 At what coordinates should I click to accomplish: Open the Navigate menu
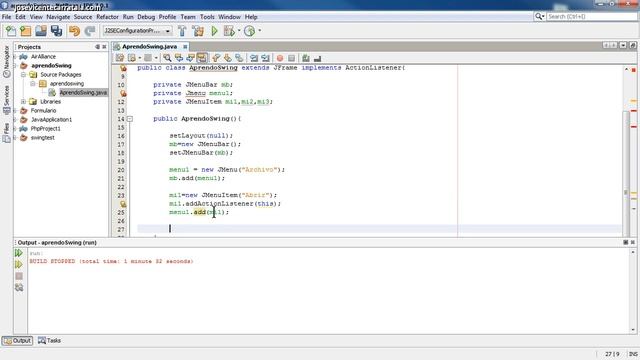[x=58, y=17]
